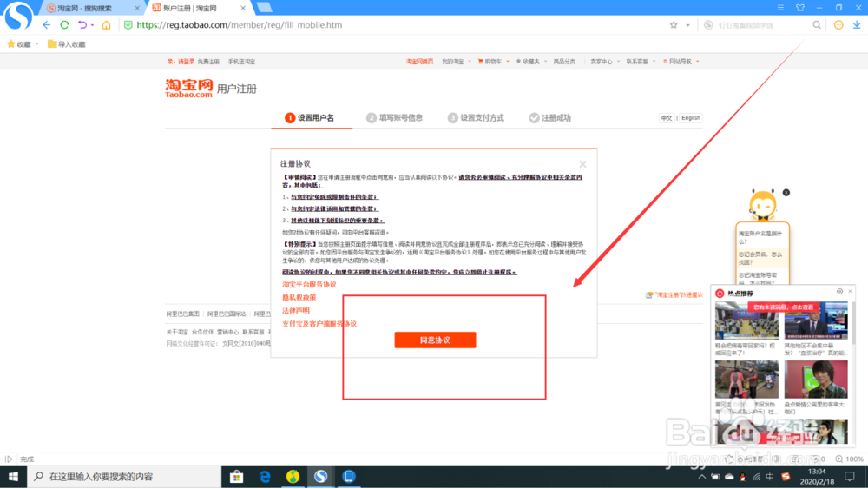The width and height of the screenshot is (868, 489).
Task: Open the 淘宝平台服务协议 link
Action: tap(310, 284)
